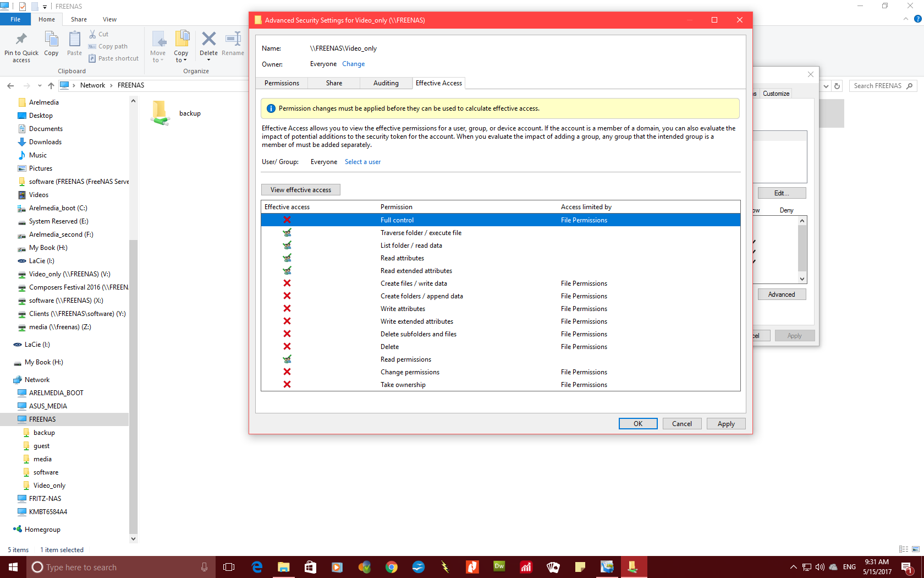This screenshot has width=924, height=578.
Task: Open the Permissions tab in dialog
Action: point(282,83)
